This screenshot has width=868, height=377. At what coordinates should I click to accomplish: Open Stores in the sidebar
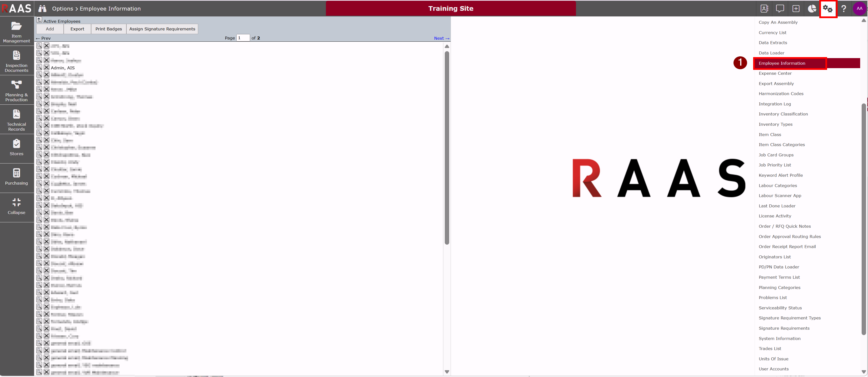tap(16, 149)
